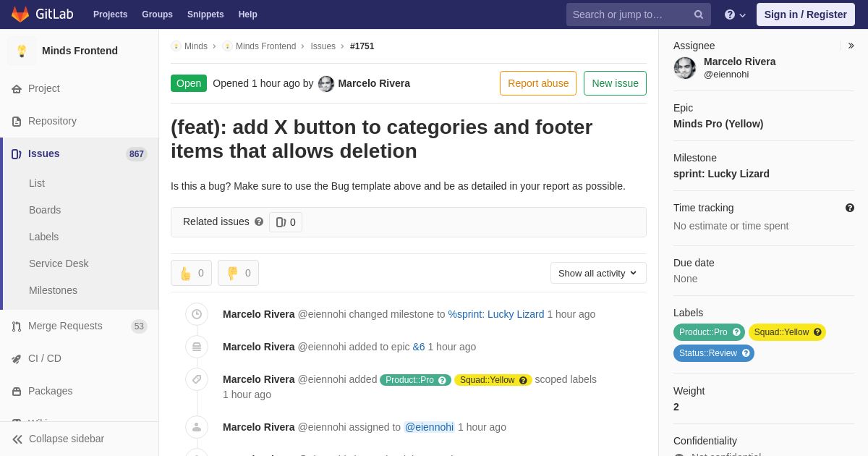
Task: Open the Minds Pro (Yellow) epic
Action: (718, 124)
